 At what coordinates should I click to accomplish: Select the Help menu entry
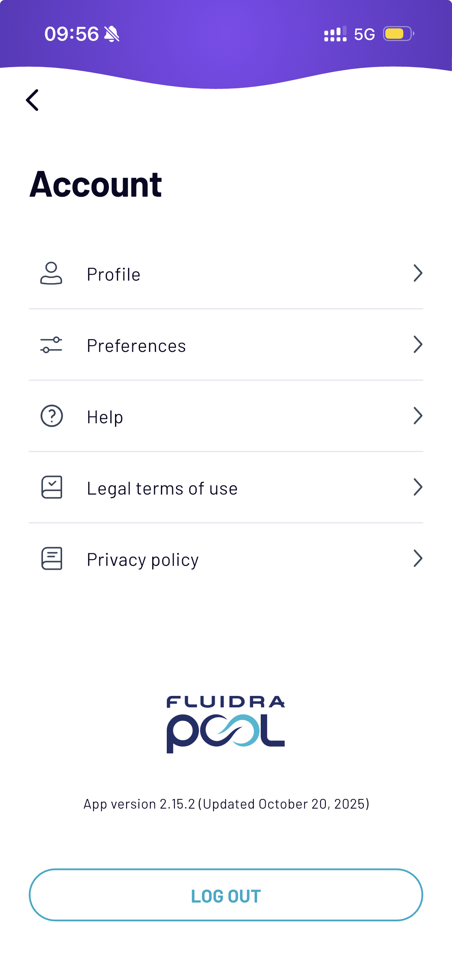(x=105, y=417)
